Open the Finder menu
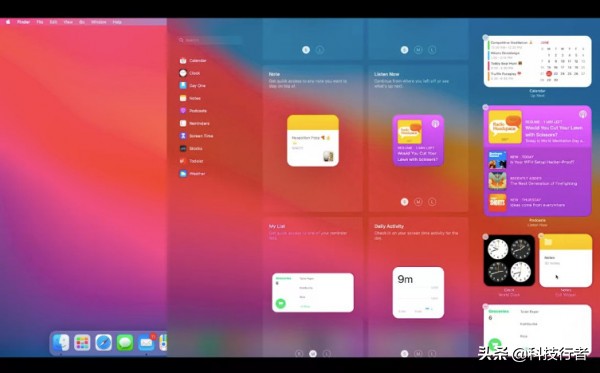600x373 pixels. [x=23, y=22]
